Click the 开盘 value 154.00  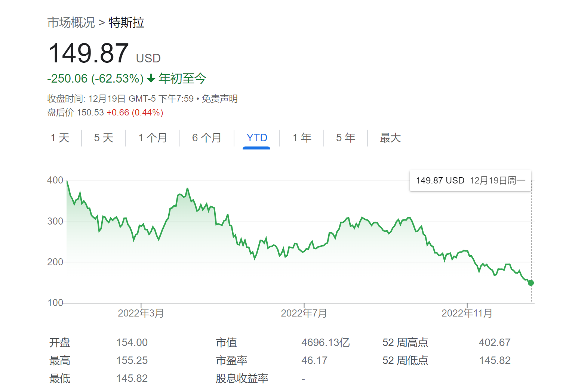pyautogui.click(x=132, y=342)
